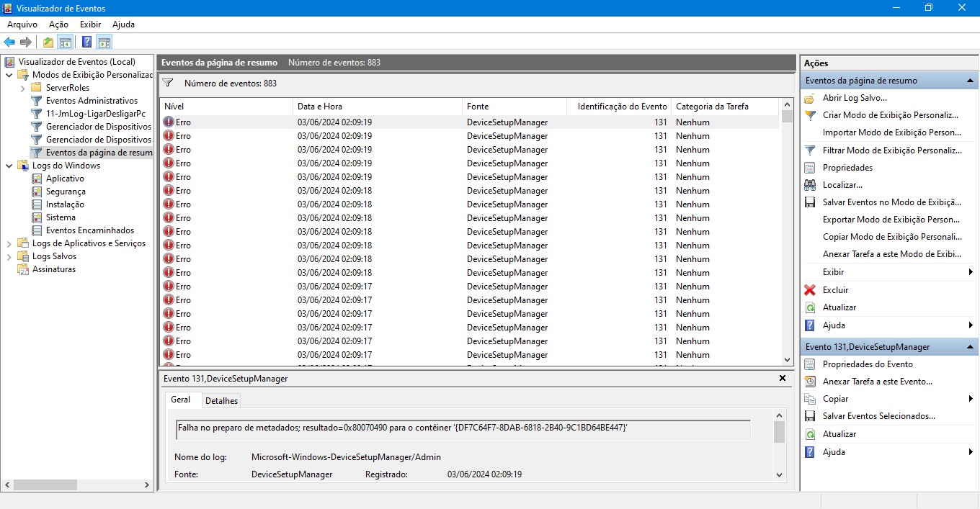Open the Arquivo menu
This screenshot has height=509, width=980.
tap(22, 24)
